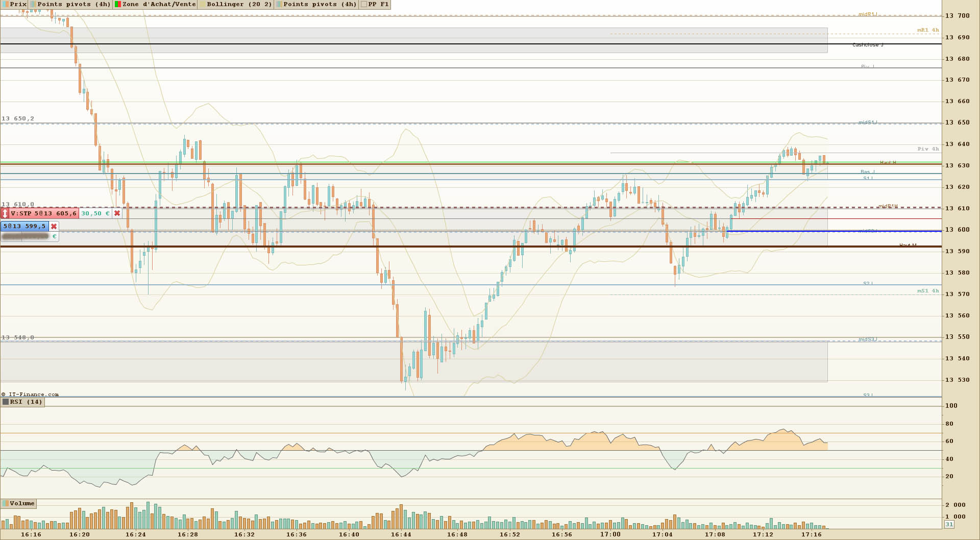Select the blue 5@13 599,5 position label
This screenshot has width=980, height=540.
pos(24,226)
